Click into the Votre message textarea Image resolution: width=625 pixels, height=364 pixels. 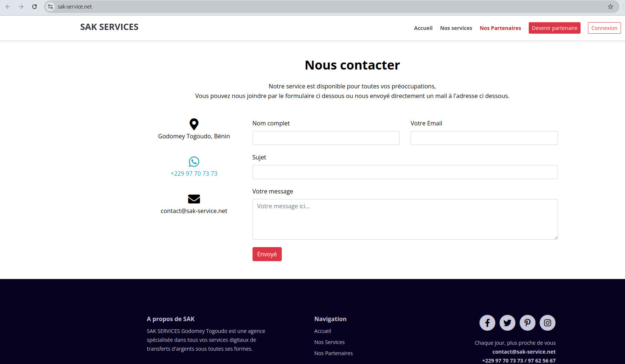click(x=405, y=219)
